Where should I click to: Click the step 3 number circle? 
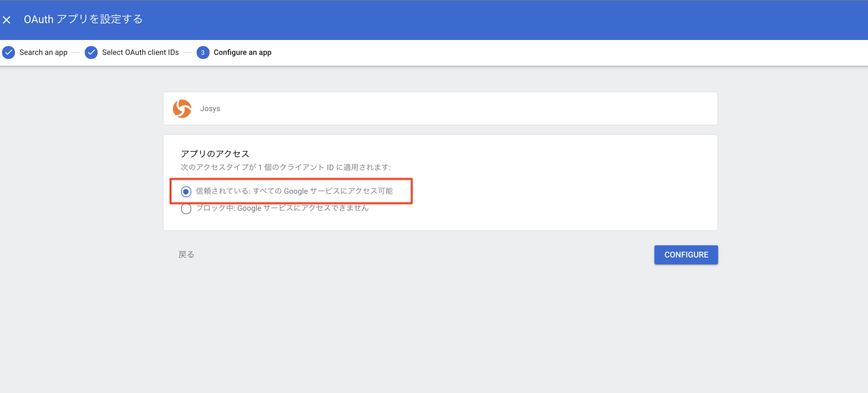[203, 53]
